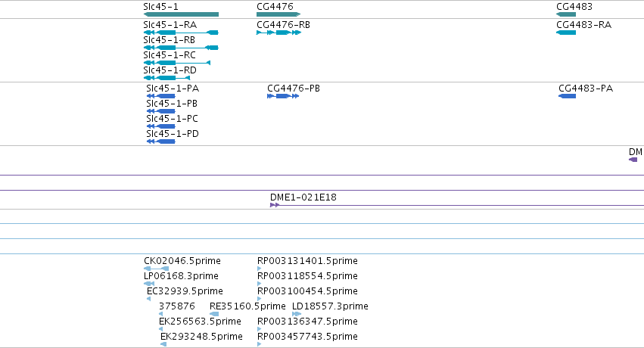
Task: Select the RP003118554.5prime EST glyph
Action: pyautogui.click(x=259, y=284)
